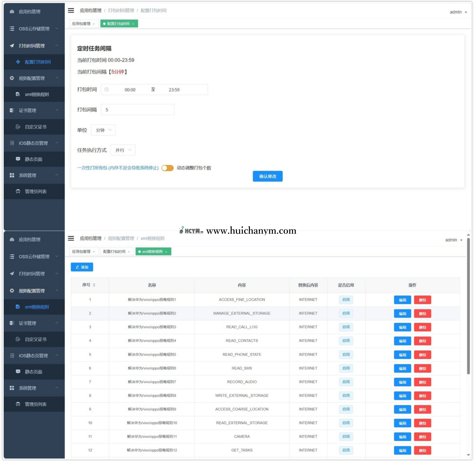The width and height of the screenshot is (476, 461).
Task: Click the 添加 button above the table
Action: (82, 267)
